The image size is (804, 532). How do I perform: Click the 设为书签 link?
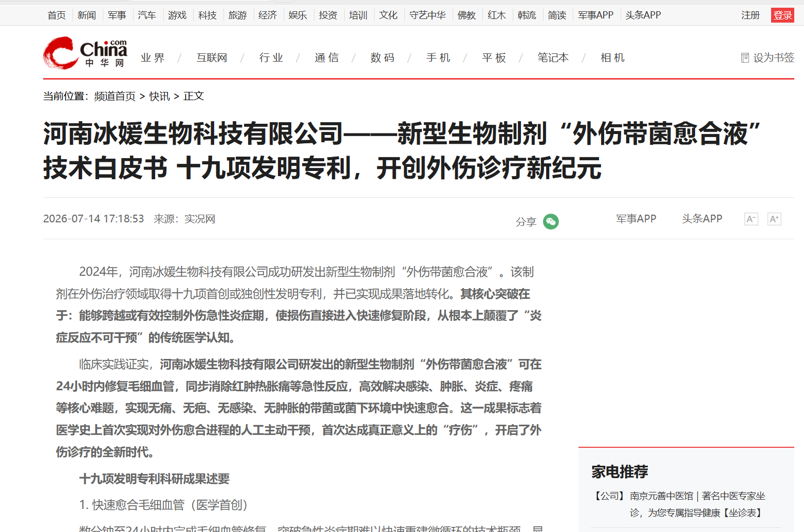click(774, 58)
